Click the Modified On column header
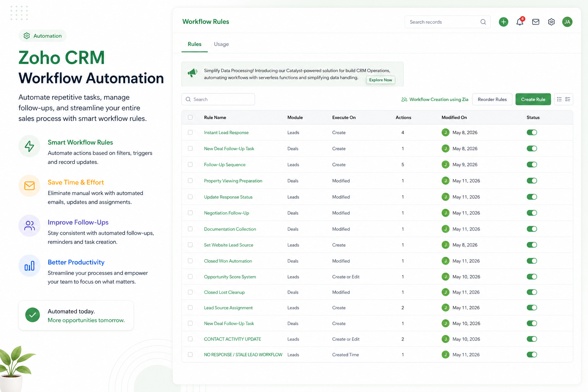The height and width of the screenshot is (392, 588). coord(454,118)
